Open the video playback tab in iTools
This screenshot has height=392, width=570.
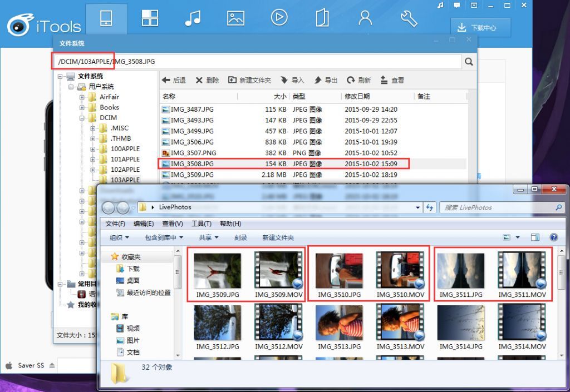pyautogui.click(x=279, y=18)
